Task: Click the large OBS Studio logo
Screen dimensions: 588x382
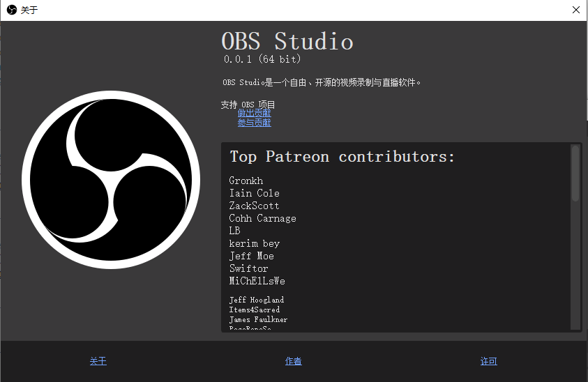Action: (x=111, y=180)
